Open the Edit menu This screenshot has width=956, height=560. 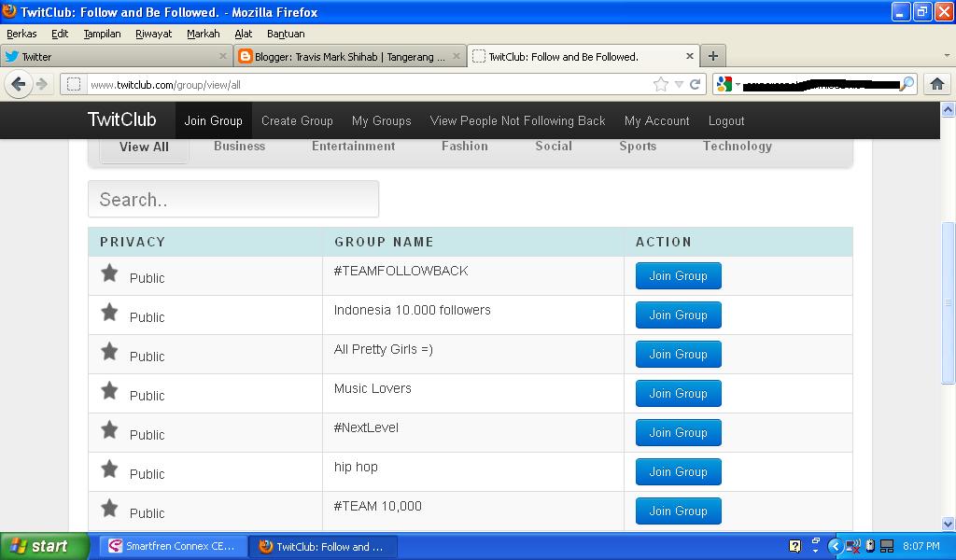[x=60, y=34]
